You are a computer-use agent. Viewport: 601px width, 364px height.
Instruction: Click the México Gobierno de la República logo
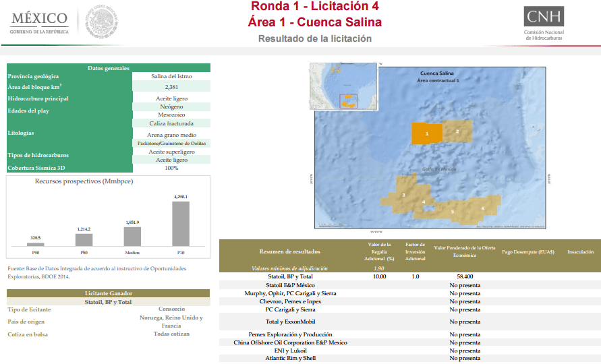coord(39,23)
